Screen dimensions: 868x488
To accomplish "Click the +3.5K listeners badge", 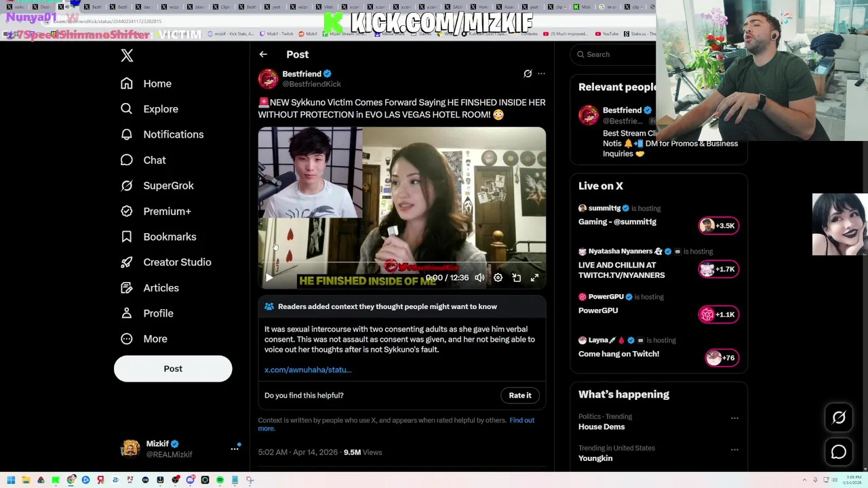I will (718, 226).
